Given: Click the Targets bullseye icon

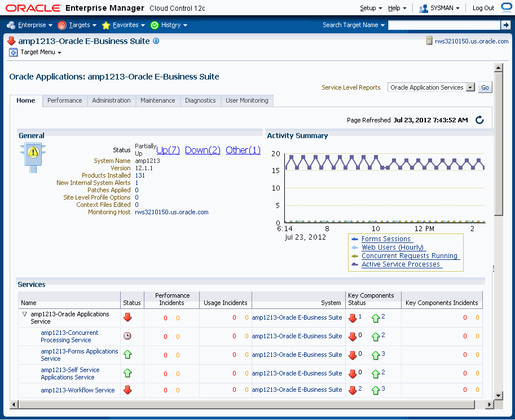Looking at the screenshot, I should tap(62, 25).
